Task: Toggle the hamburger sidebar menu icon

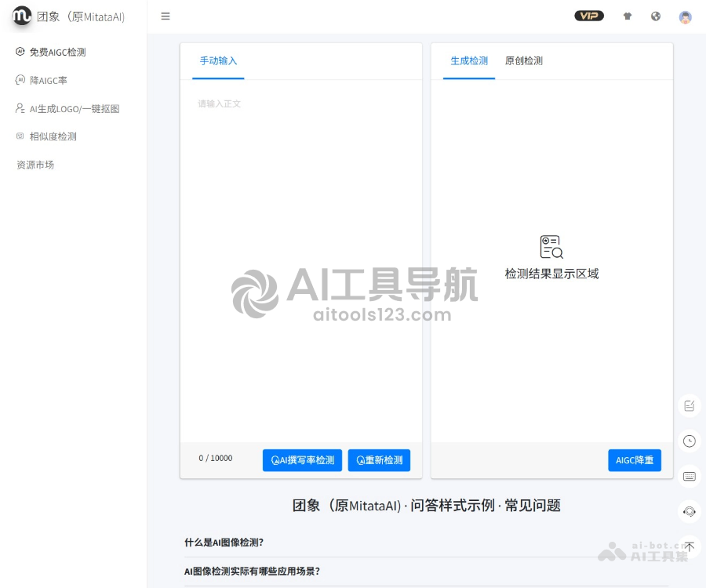Action: click(166, 16)
